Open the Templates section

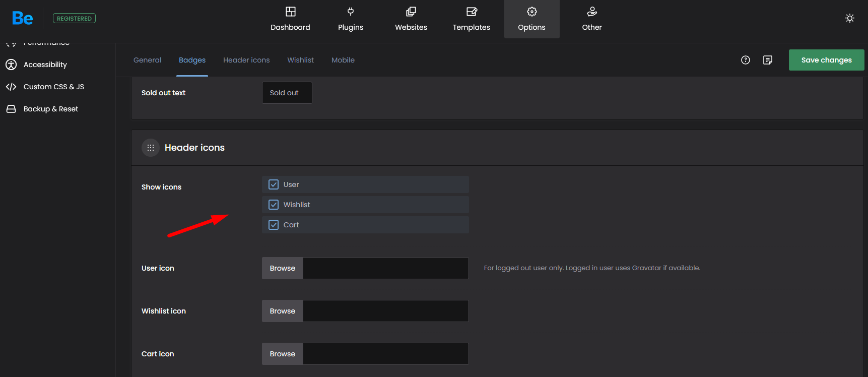click(472, 19)
